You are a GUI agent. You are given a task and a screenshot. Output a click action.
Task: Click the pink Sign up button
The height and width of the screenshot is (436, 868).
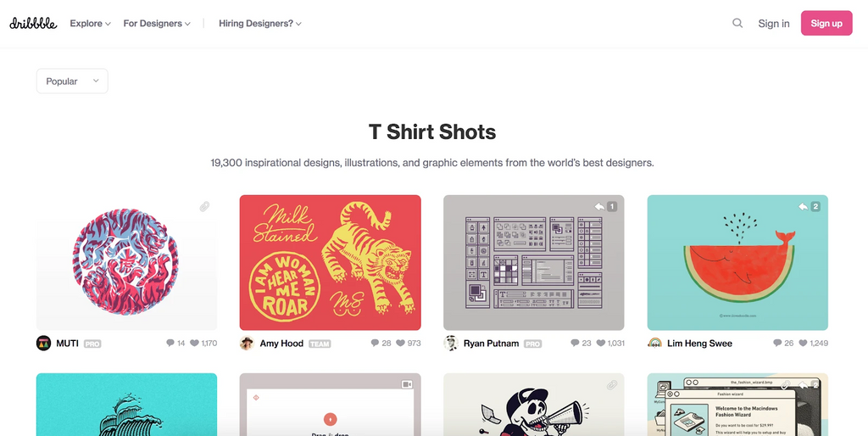click(x=826, y=23)
